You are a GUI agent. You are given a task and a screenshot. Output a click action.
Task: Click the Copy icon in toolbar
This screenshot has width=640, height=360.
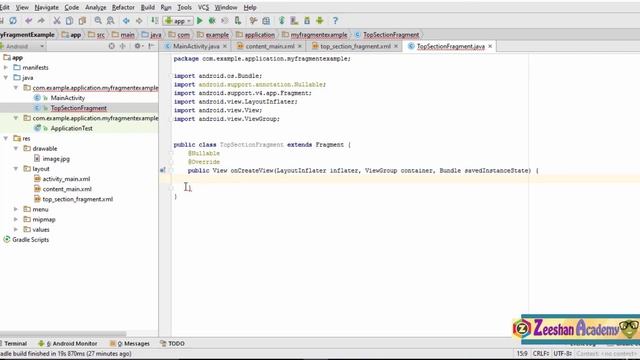click(69, 20)
